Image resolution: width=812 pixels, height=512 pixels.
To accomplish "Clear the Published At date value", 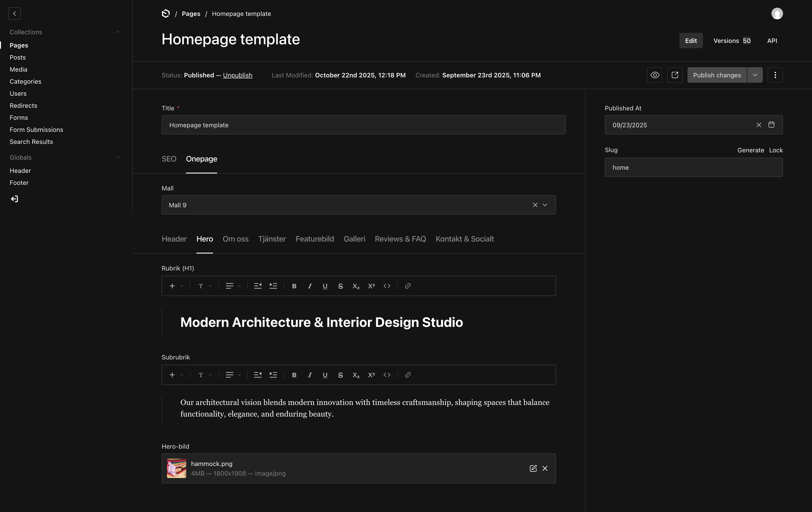I will [x=759, y=125].
